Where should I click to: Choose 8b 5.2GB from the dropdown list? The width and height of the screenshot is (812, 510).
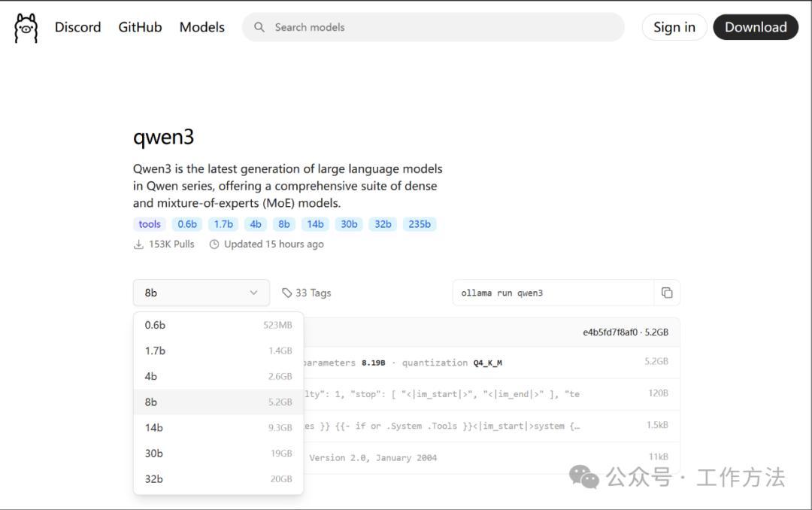click(x=218, y=402)
